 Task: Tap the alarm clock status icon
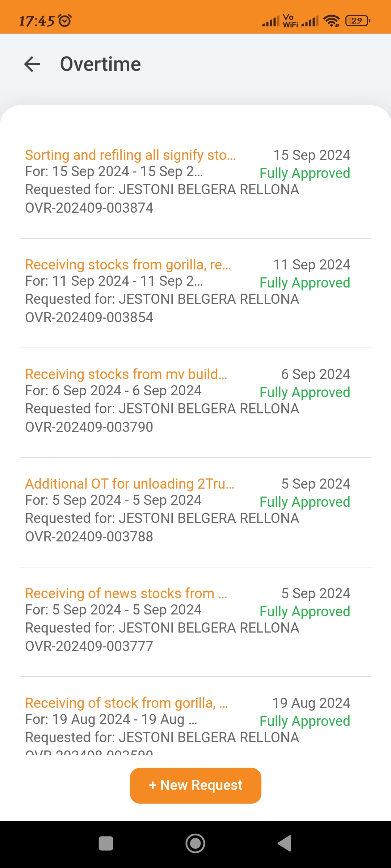pyautogui.click(x=65, y=21)
